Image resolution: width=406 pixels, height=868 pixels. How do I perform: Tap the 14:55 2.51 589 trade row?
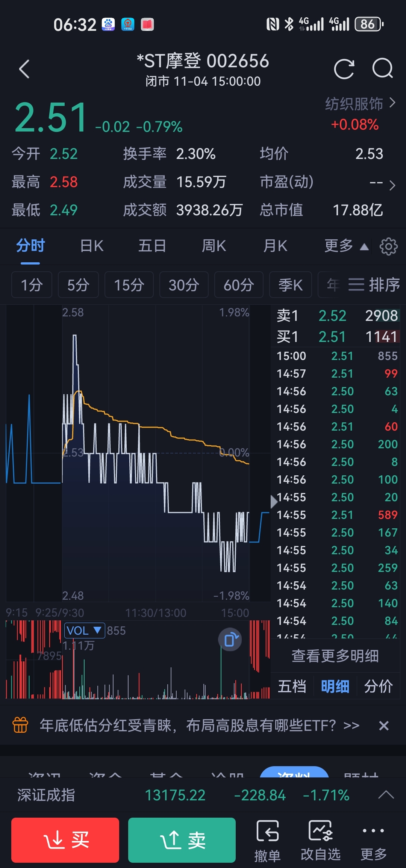click(x=337, y=515)
